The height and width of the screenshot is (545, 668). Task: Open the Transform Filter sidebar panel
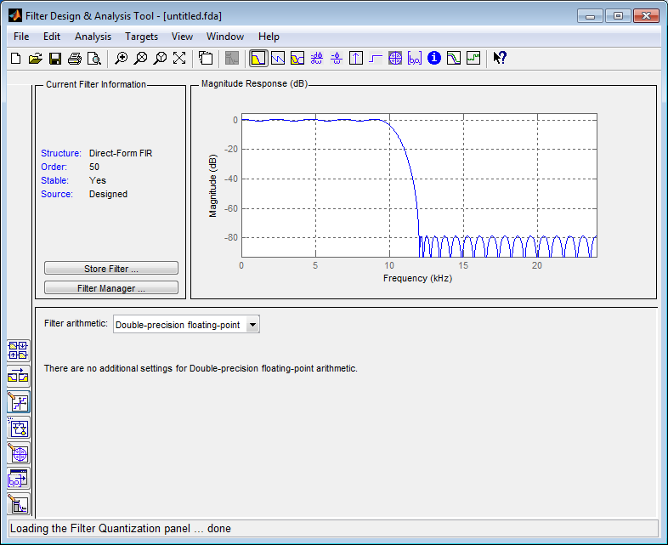pos(18,377)
